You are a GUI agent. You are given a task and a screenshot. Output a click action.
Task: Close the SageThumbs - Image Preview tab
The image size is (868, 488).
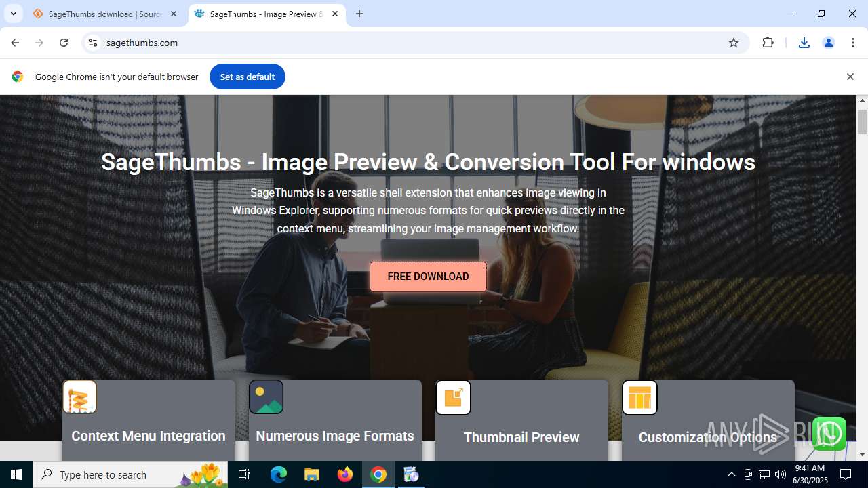335,14
